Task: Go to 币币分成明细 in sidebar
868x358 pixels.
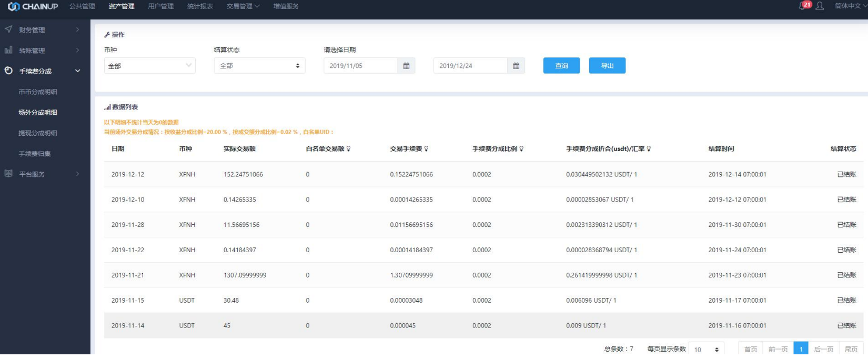Action: coord(38,92)
